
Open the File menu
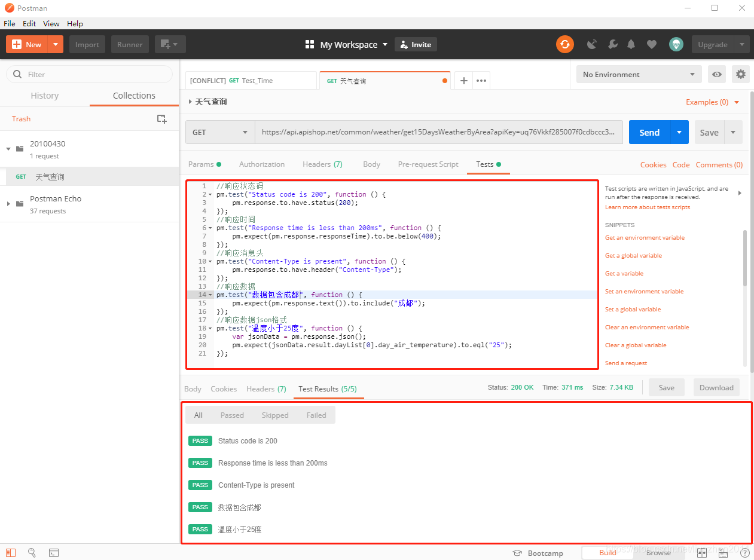[10, 23]
